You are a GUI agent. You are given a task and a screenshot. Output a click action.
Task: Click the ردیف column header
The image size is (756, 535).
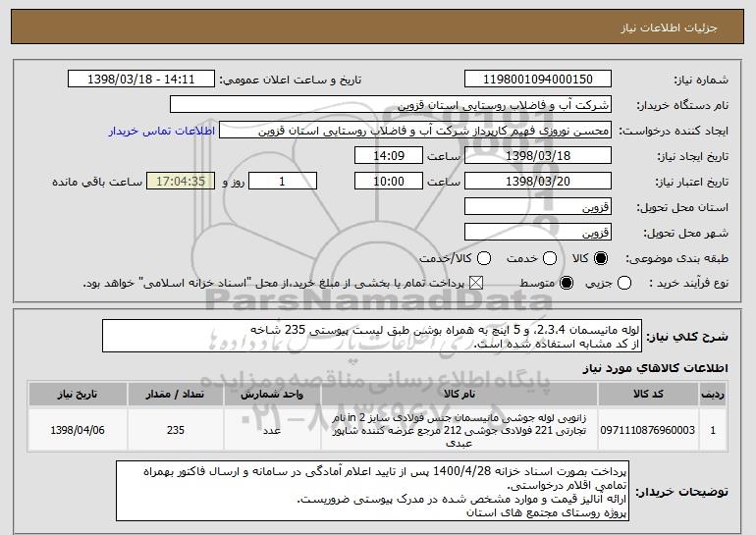pyautogui.click(x=713, y=395)
